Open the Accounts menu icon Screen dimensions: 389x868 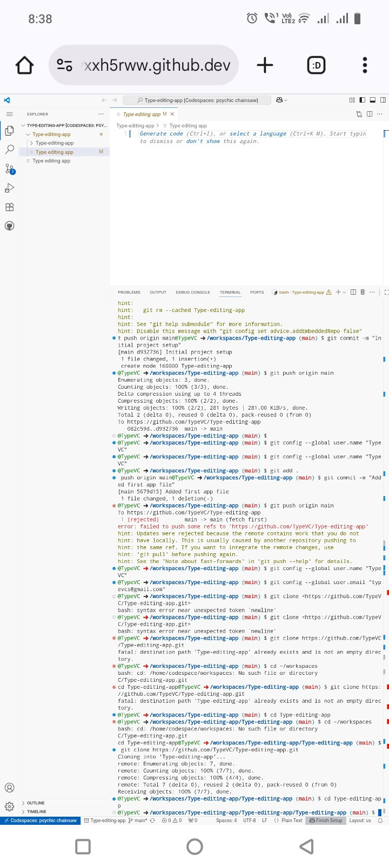point(9,788)
